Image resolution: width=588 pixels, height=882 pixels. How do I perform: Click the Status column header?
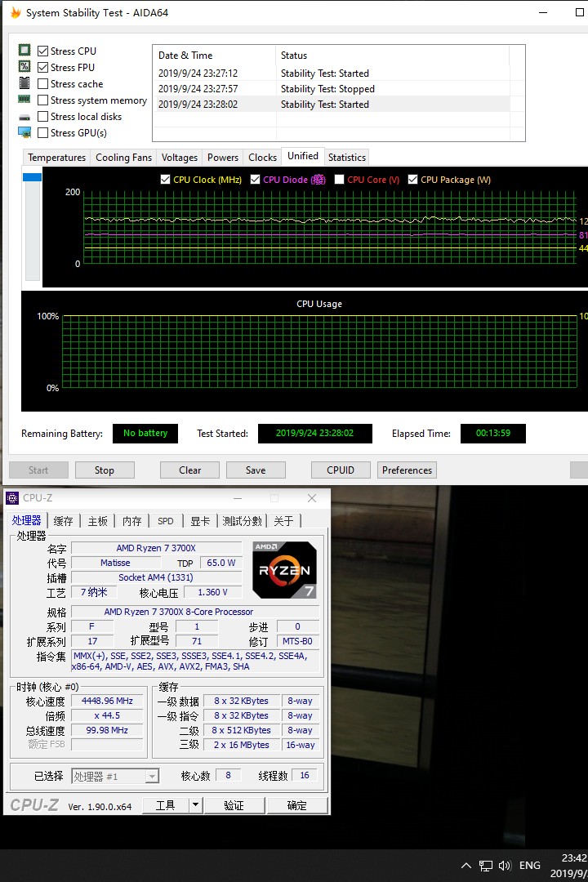click(392, 56)
